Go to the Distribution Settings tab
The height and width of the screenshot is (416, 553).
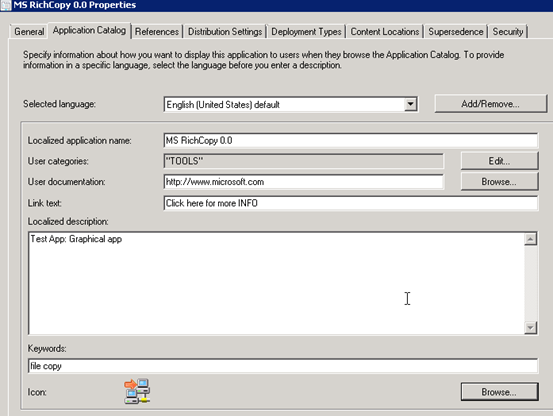[x=225, y=32]
